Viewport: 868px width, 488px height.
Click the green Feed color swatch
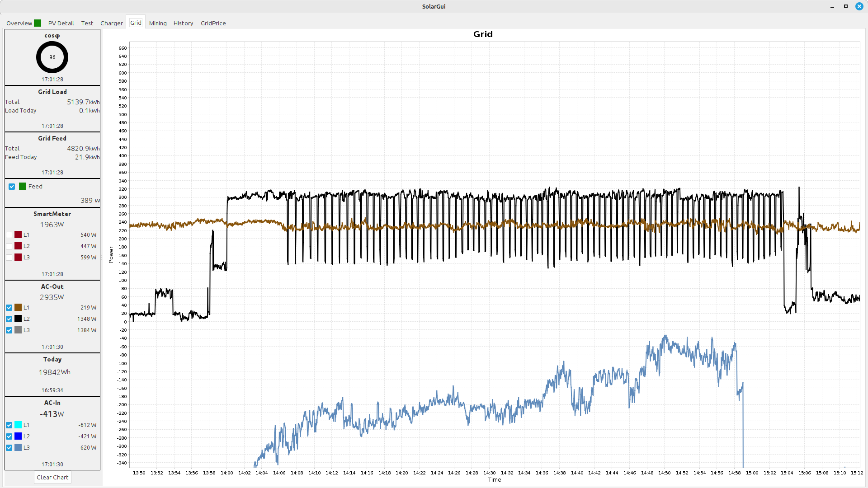[x=23, y=186]
